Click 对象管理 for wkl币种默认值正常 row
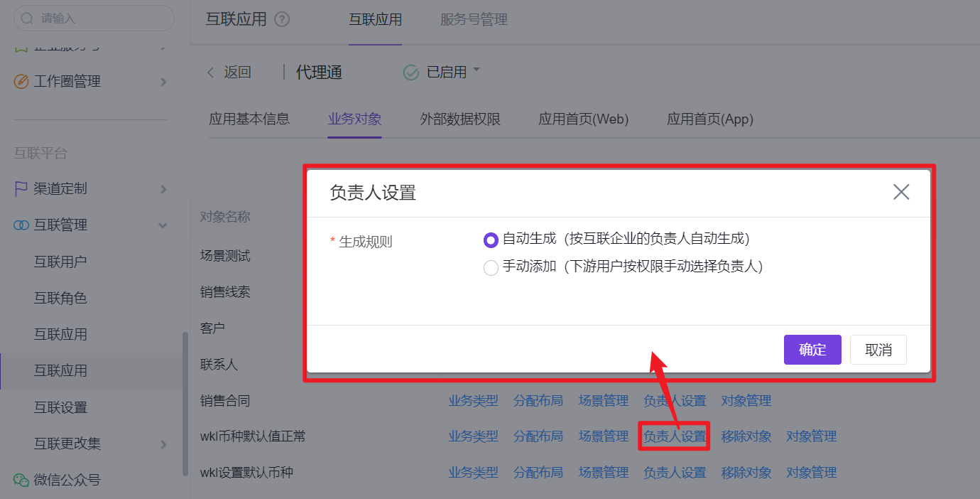The width and height of the screenshot is (980, 499). 811,436
